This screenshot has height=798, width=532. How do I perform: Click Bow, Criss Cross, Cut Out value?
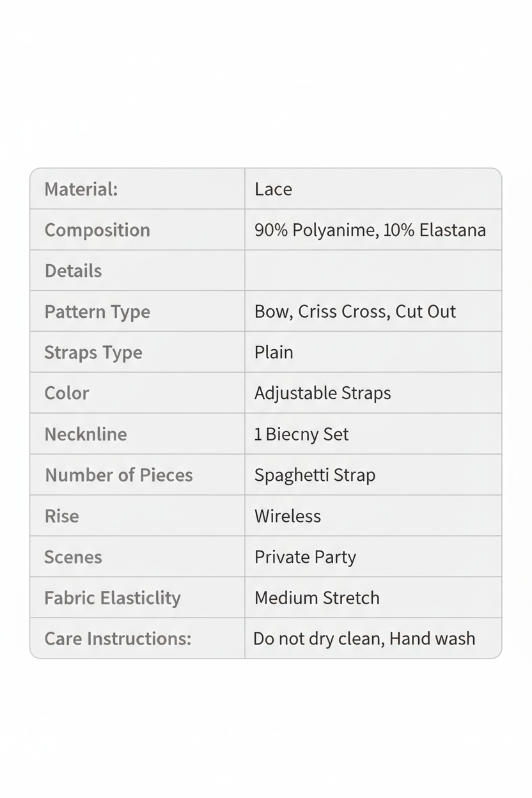click(x=355, y=311)
